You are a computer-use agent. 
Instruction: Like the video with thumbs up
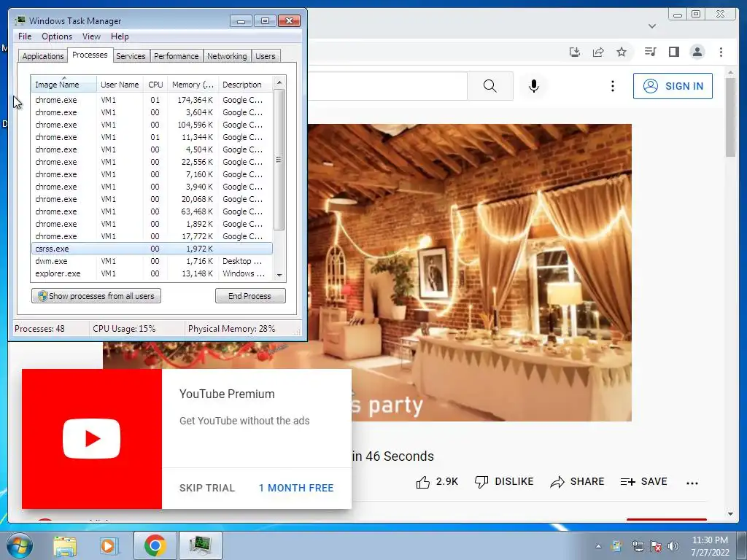pos(437,482)
